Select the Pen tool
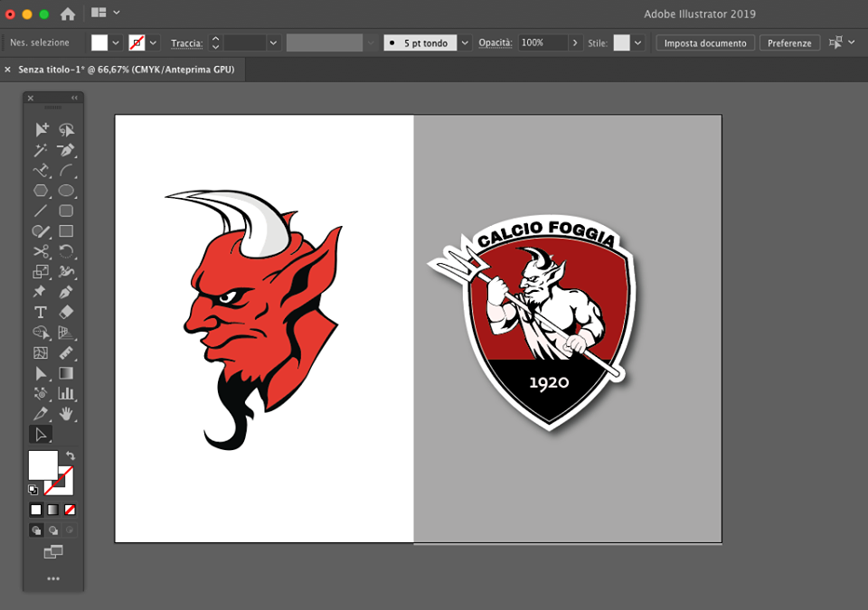 [x=66, y=292]
